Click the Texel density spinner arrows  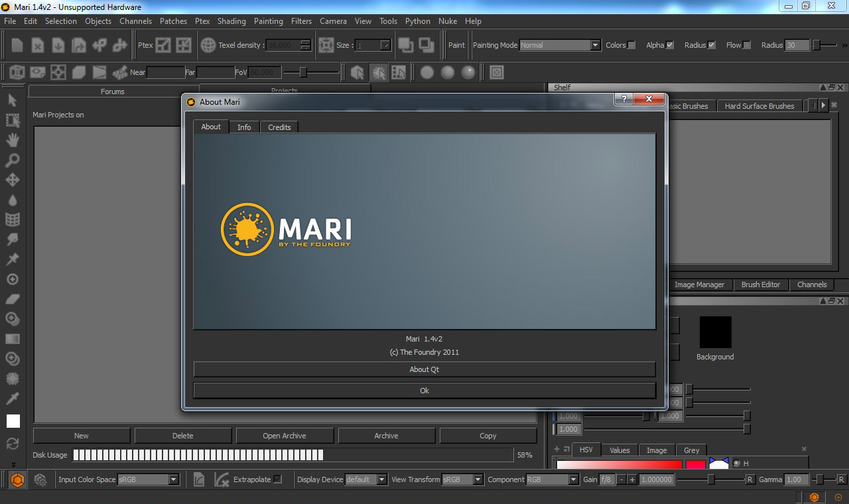pyautogui.click(x=305, y=45)
